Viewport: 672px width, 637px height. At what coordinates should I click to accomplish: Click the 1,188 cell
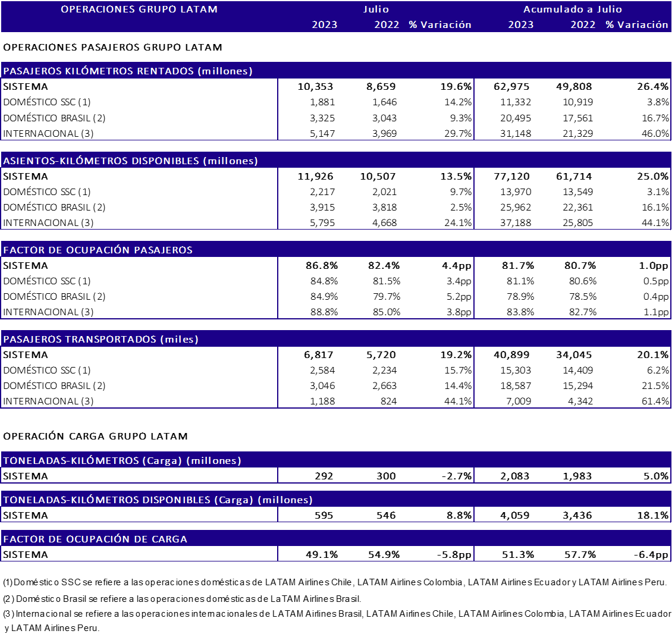(x=322, y=401)
